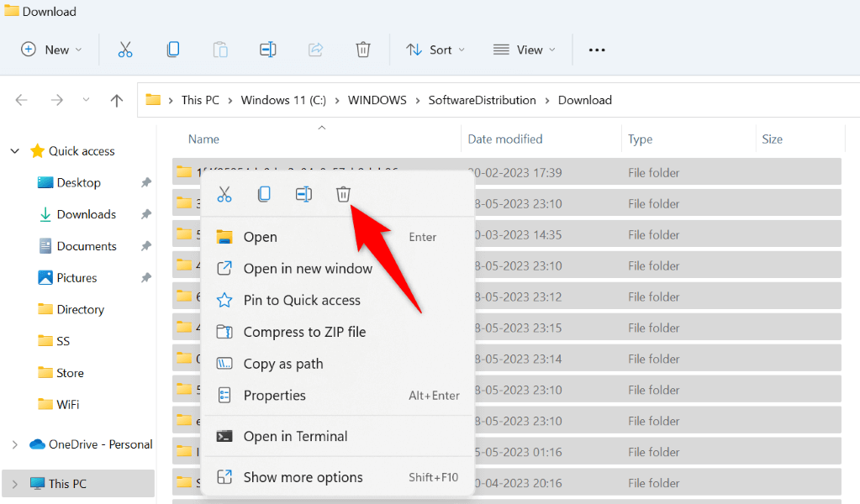Image resolution: width=860 pixels, height=504 pixels.
Task: Choose Open in new window
Action: pyautogui.click(x=338, y=269)
